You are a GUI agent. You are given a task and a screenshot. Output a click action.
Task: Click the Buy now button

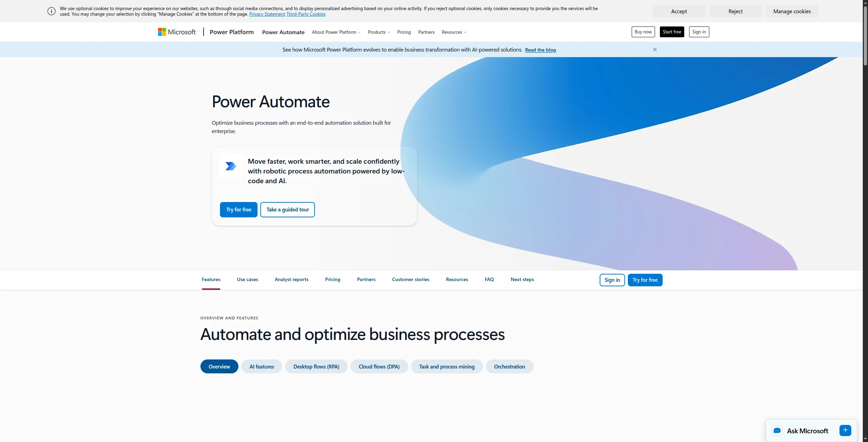[643, 32]
